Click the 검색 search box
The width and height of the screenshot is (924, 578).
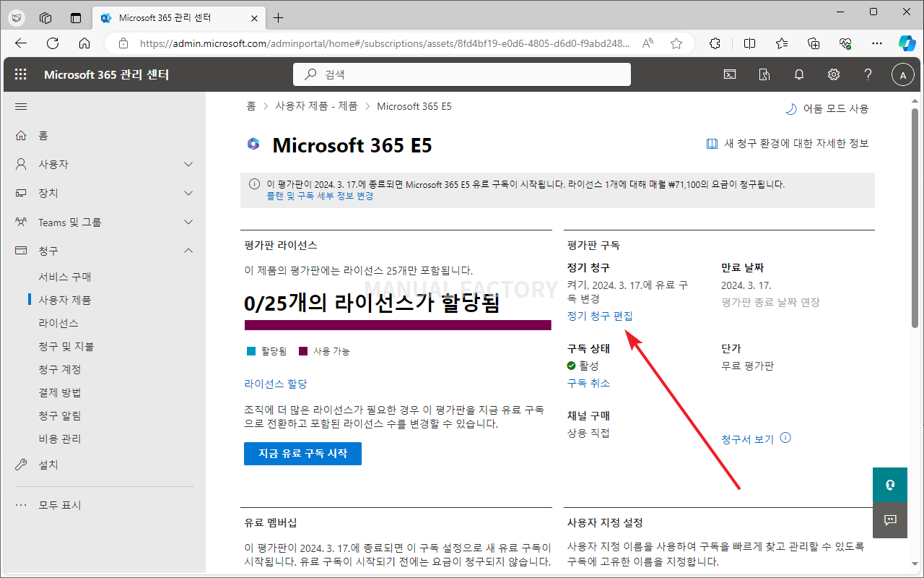tap(462, 74)
